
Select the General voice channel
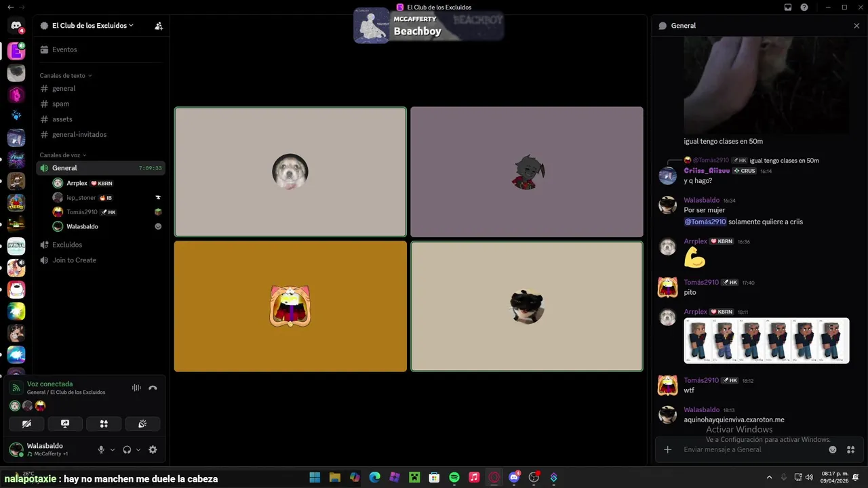tap(102, 168)
